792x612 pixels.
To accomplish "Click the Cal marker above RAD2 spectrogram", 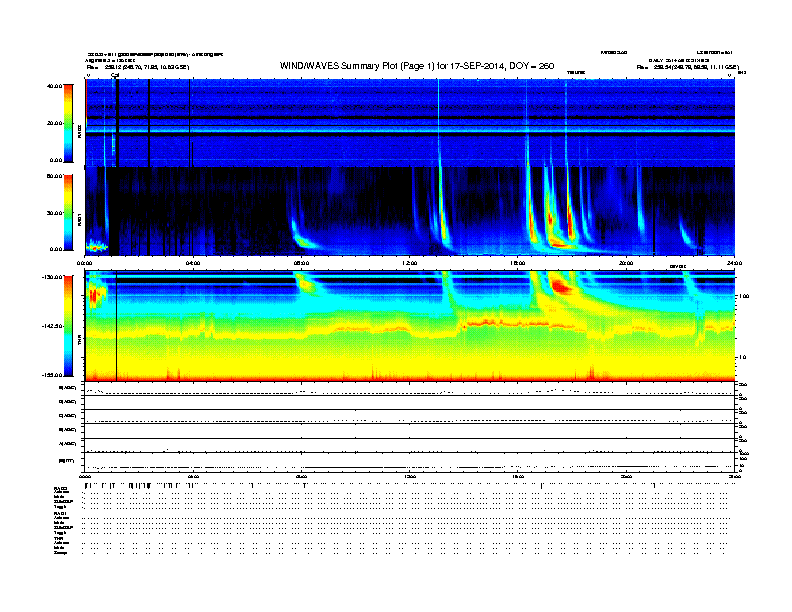I will click(115, 76).
